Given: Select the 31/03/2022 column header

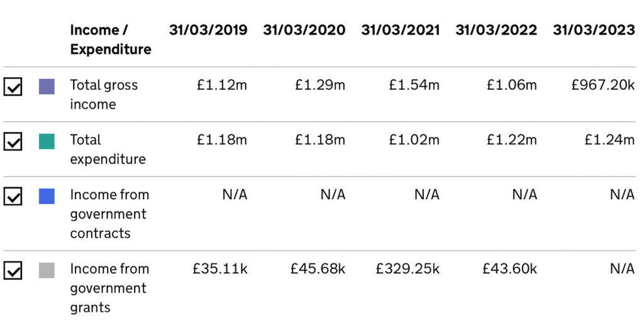Looking at the screenshot, I should tap(496, 30).
